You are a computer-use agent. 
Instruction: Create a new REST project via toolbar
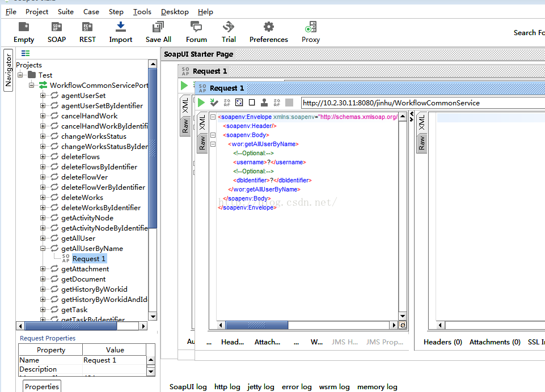tap(87, 27)
